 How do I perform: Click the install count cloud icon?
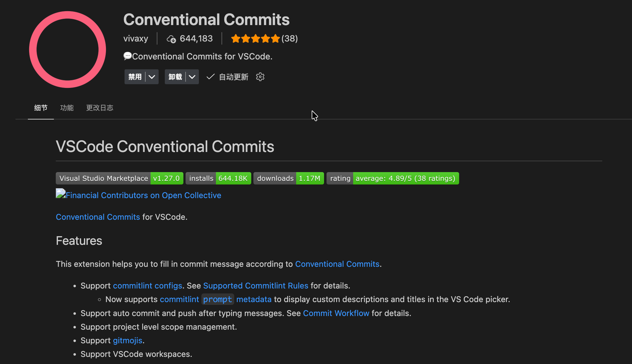171,39
